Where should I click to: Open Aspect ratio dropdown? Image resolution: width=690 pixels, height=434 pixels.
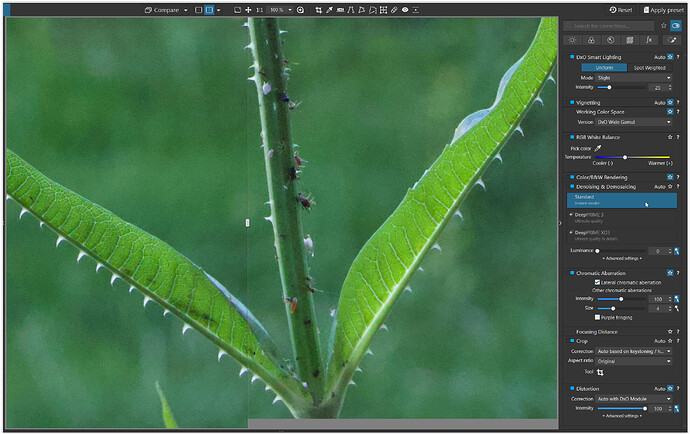(x=634, y=361)
